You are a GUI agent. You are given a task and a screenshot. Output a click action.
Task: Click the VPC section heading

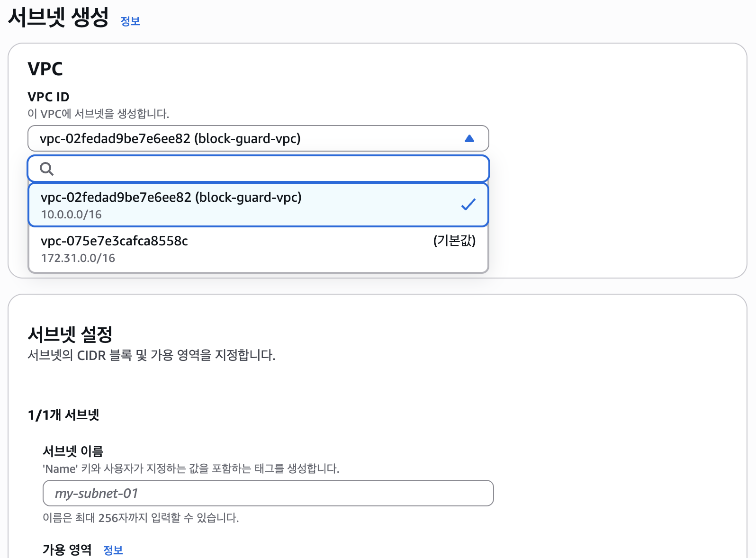click(x=45, y=69)
